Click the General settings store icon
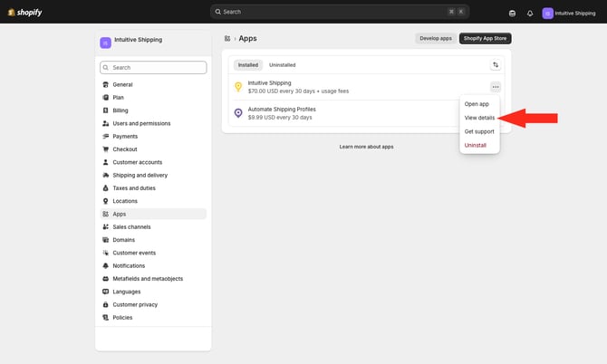The width and height of the screenshot is (607, 364). 105,84
